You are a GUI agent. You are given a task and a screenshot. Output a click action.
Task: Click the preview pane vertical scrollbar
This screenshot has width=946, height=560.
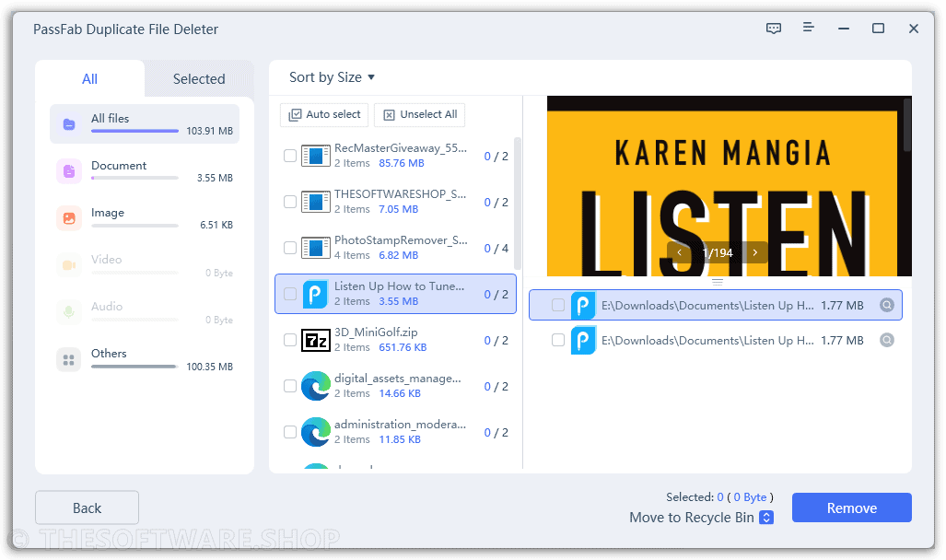[x=906, y=125]
